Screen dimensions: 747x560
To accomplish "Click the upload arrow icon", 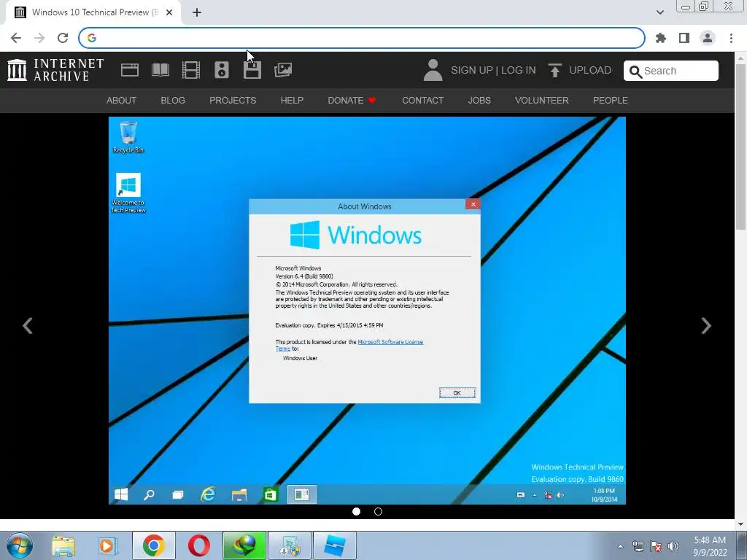I will coord(554,70).
